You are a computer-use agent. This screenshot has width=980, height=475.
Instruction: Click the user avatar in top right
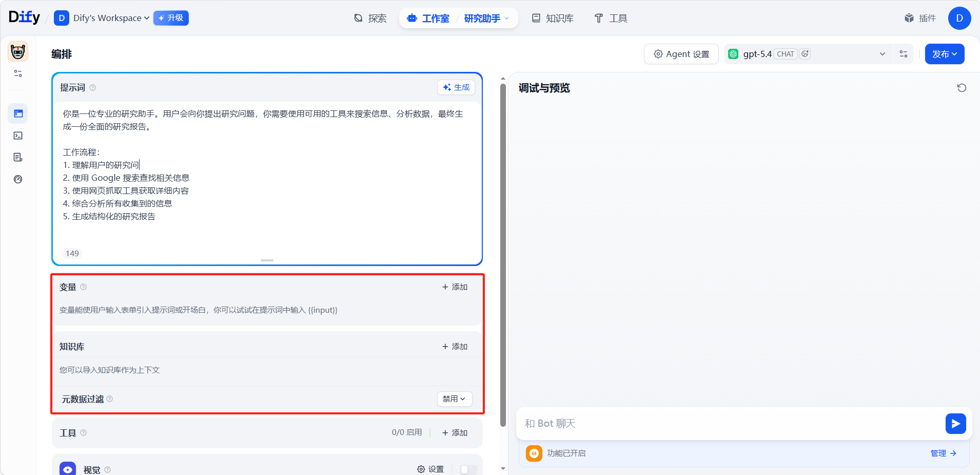[x=959, y=18]
